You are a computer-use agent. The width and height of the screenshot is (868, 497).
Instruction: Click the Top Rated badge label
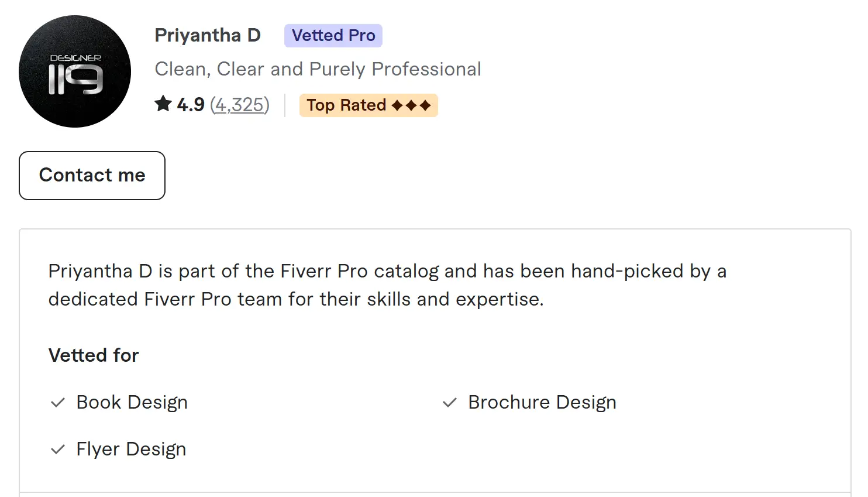(x=346, y=105)
